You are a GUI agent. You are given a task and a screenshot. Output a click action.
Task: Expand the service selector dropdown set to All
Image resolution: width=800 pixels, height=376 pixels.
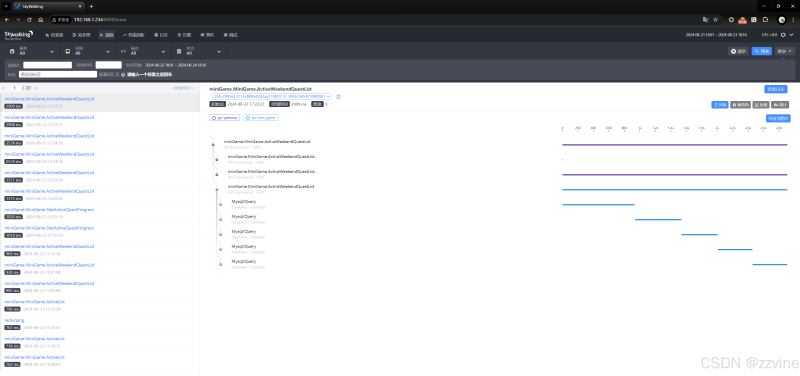click(x=32, y=52)
